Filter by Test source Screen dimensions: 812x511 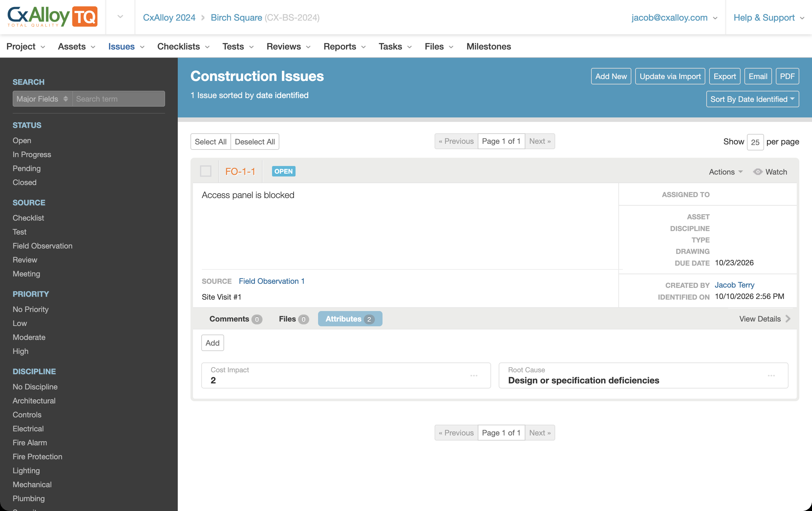(20, 232)
